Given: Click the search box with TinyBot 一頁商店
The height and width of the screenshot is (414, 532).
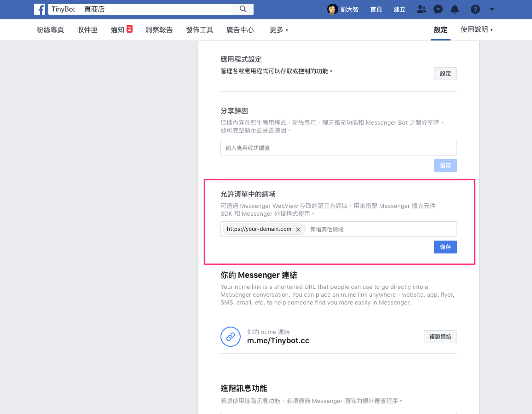Looking at the screenshot, I should coord(140,9).
